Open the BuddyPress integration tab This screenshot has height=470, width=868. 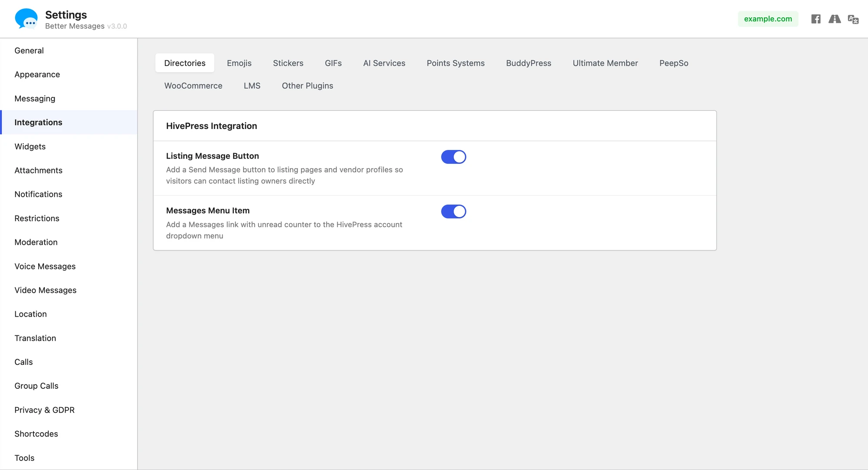(x=529, y=63)
